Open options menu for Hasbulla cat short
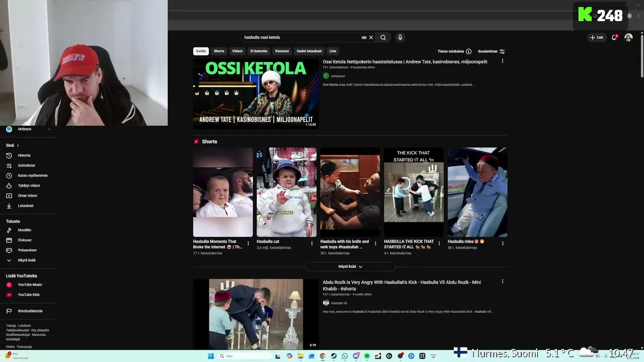The width and height of the screenshot is (644, 362). coord(311,243)
